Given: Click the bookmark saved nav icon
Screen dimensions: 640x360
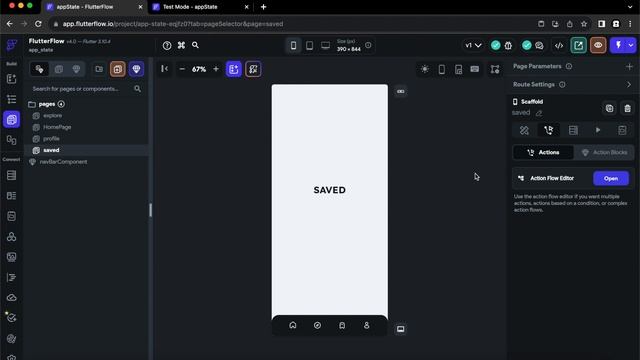Looking at the screenshot, I should click(x=342, y=325).
